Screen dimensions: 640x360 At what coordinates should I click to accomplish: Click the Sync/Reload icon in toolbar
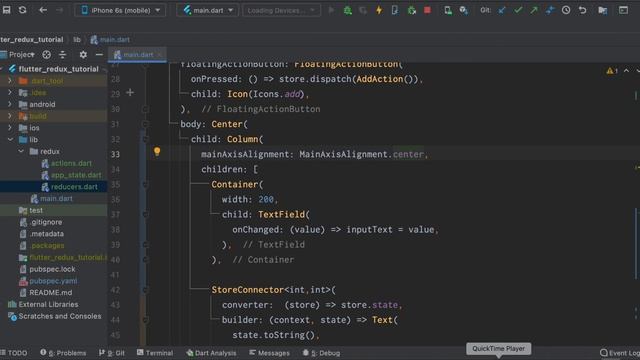[x=22, y=10]
